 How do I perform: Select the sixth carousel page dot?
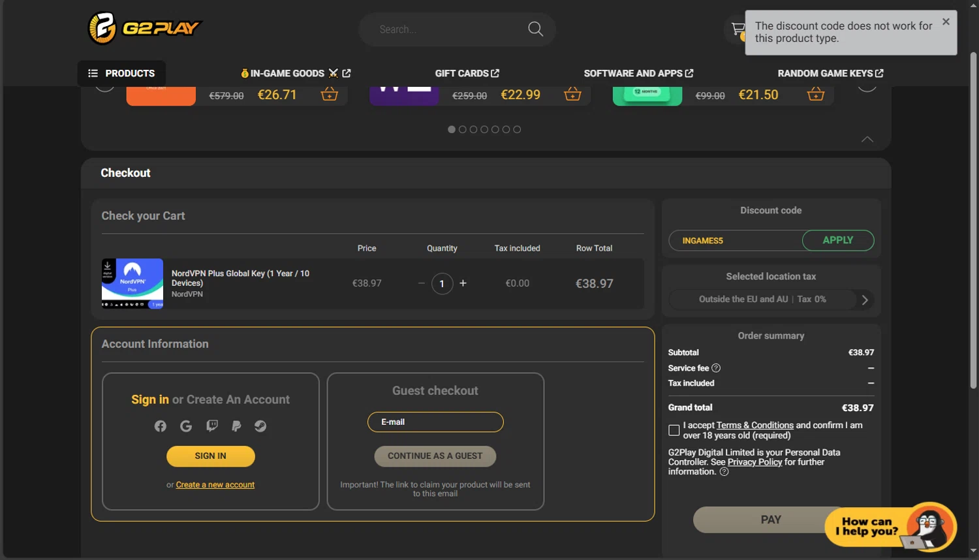coord(506,129)
